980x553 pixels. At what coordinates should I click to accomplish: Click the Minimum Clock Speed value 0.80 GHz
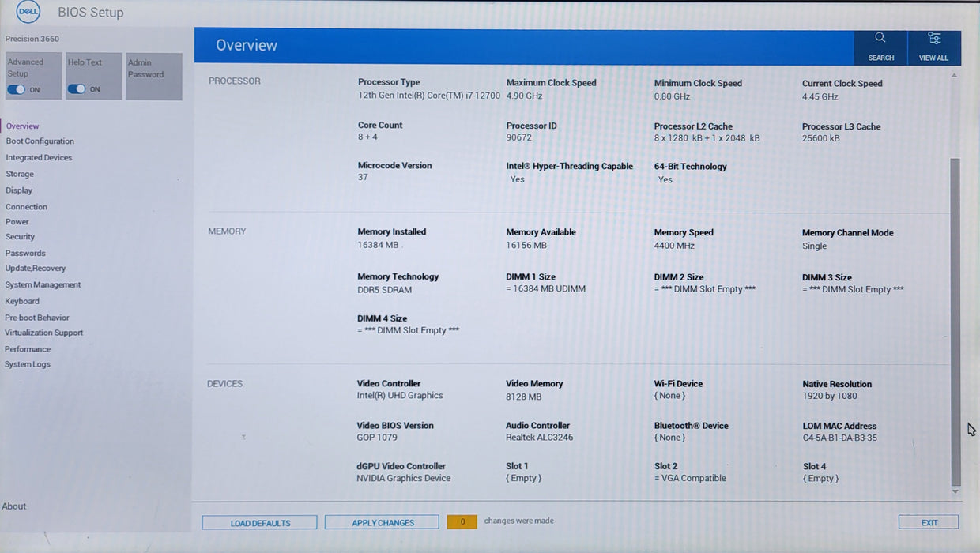tap(673, 96)
